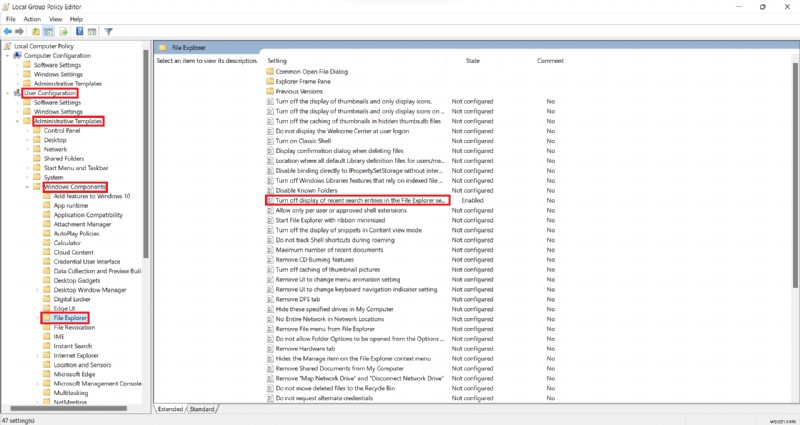
Task: Click the Filter funnel toolbar icon
Action: click(108, 32)
